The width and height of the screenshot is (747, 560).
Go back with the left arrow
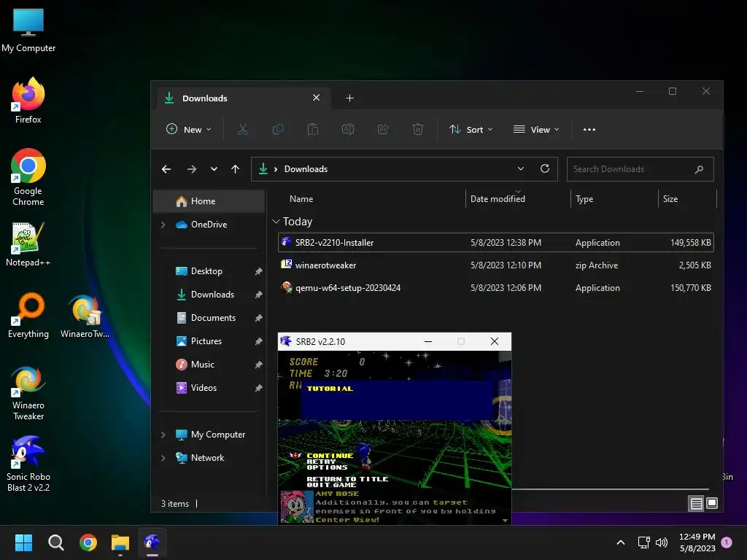(x=166, y=169)
